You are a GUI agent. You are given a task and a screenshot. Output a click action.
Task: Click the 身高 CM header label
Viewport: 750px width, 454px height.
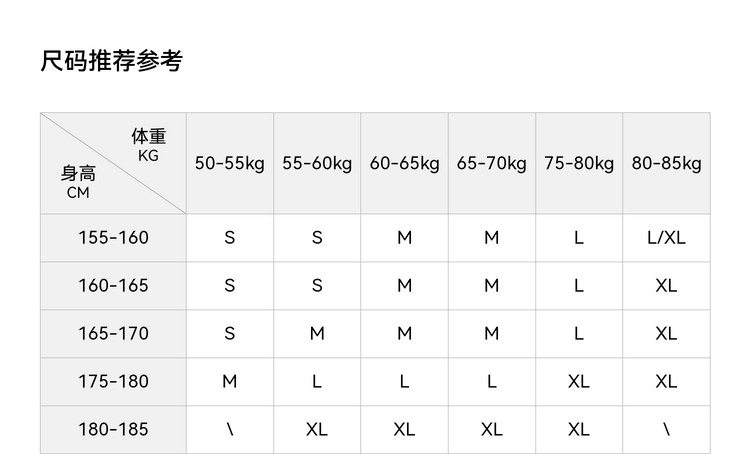point(78,183)
